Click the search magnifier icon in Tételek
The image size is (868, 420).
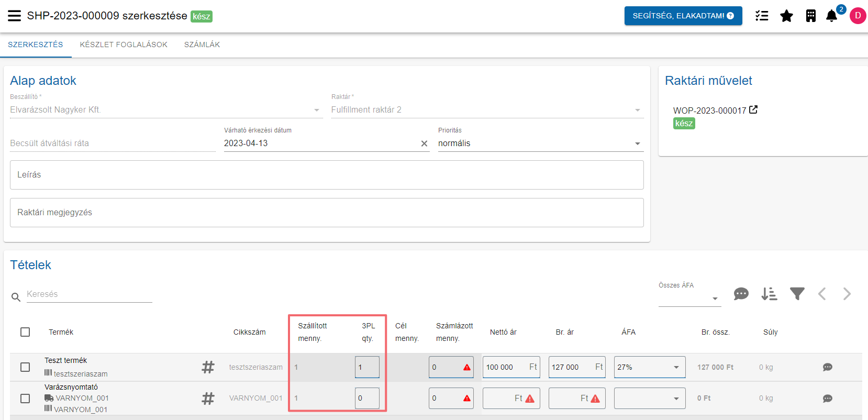click(x=16, y=297)
